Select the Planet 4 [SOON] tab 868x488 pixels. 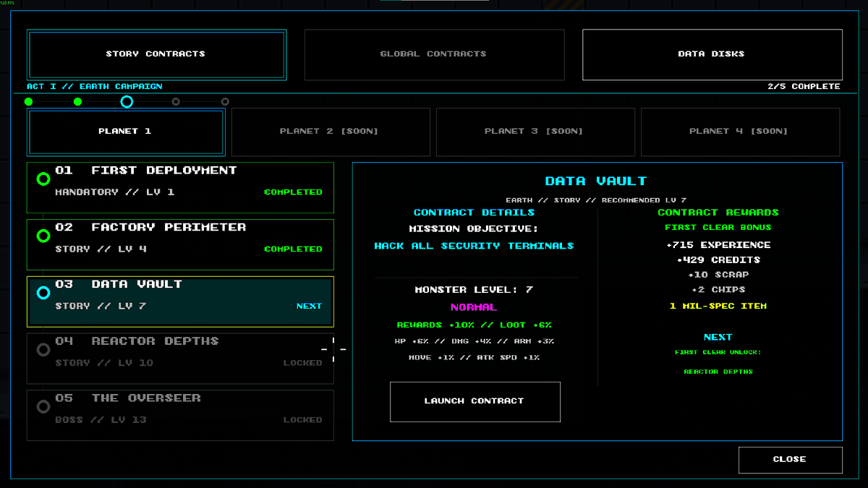(x=740, y=132)
